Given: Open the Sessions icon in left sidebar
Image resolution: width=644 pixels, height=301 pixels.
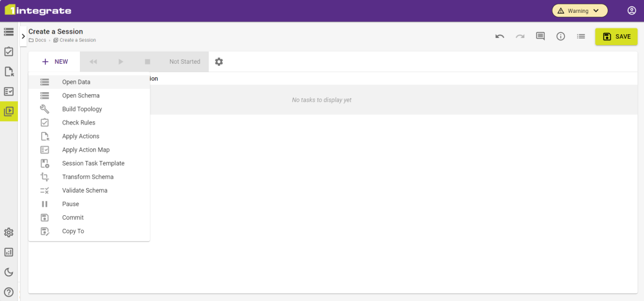Looking at the screenshot, I should 9,111.
